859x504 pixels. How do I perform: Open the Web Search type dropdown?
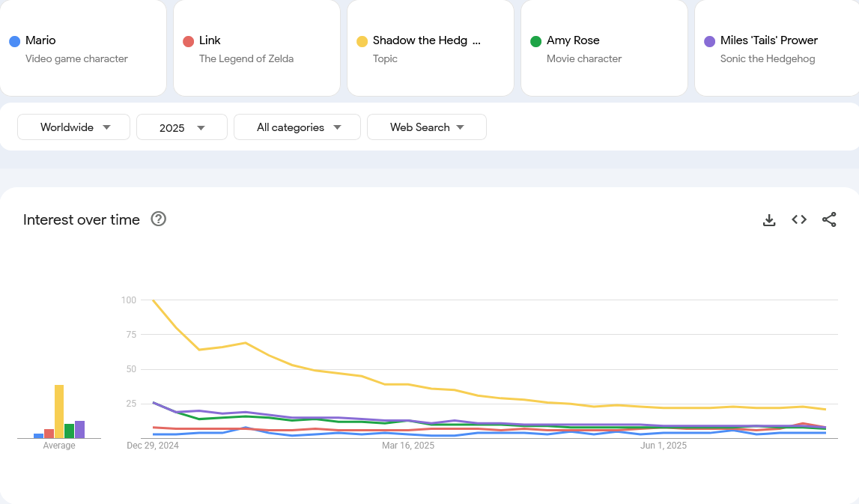[427, 127]
